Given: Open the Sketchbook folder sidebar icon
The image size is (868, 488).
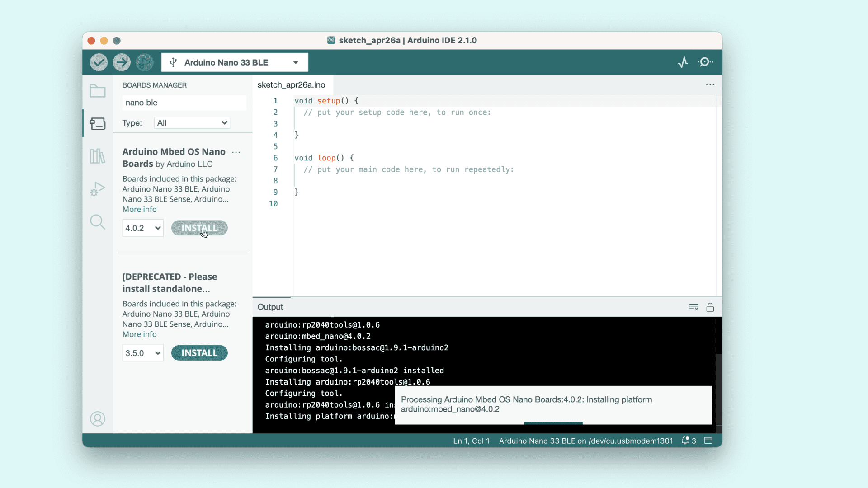Looking at the screenshot, I should coord(98,91).
